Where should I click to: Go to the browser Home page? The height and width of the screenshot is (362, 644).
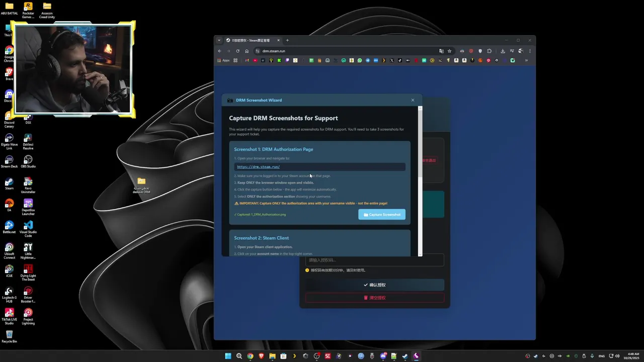tap(247, 51)
